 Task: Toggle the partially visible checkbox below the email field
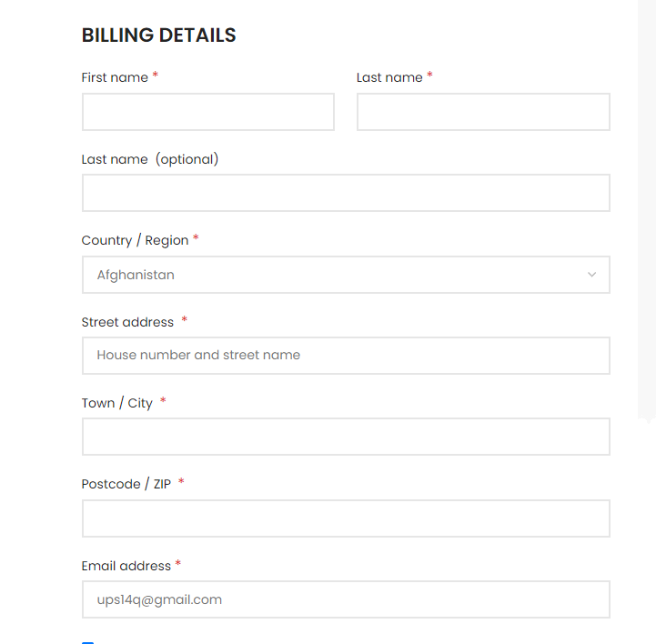pyautogui.click(x=87, y=640)
